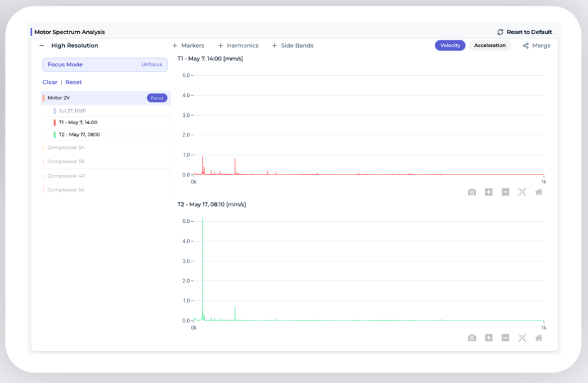Reset T2 chart axes with home icon
Image resolution: width=588 pixels, height=383 pixels.
[539, 338]
